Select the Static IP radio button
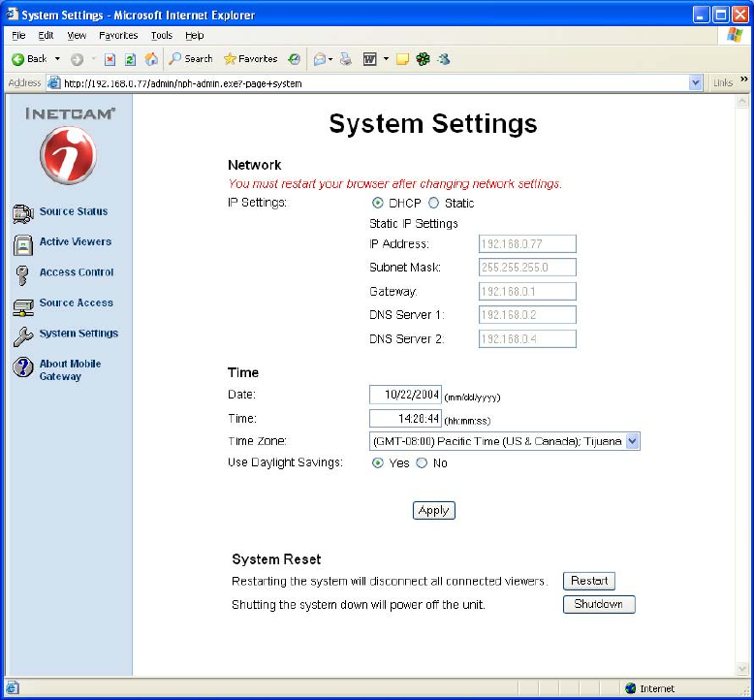Viewport: 754px width, 700px height. click(433, 204)
